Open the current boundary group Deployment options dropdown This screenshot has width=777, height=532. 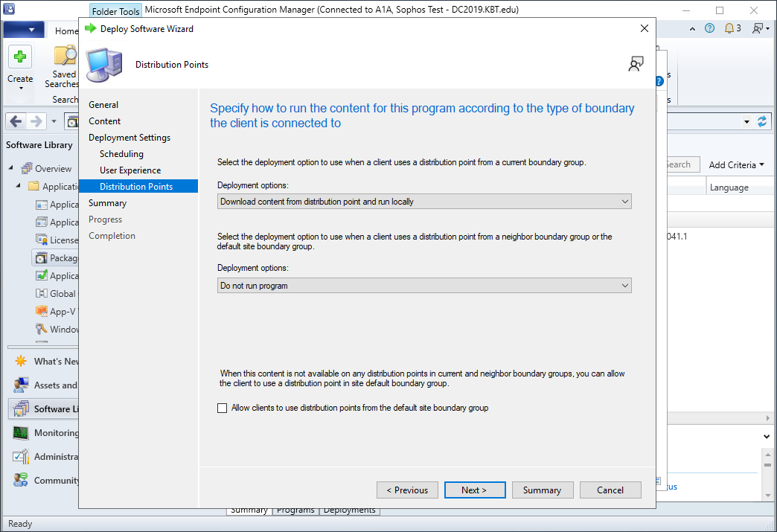424,202
